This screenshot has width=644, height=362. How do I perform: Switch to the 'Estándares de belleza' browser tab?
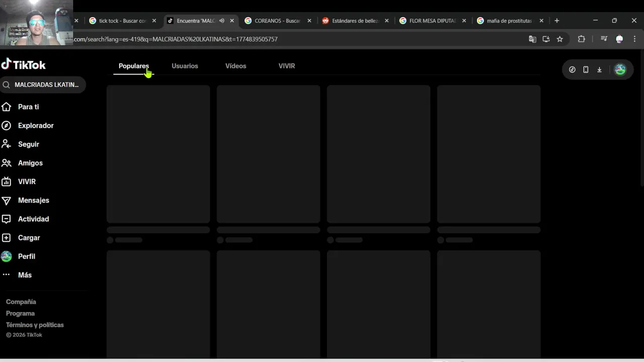pyautogui.click(x=355, y=21)
